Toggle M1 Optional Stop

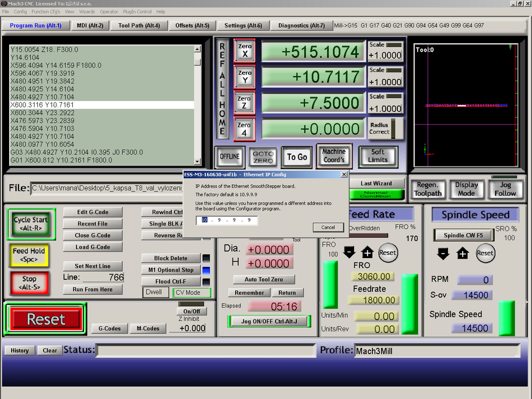(x=170, y=270)
